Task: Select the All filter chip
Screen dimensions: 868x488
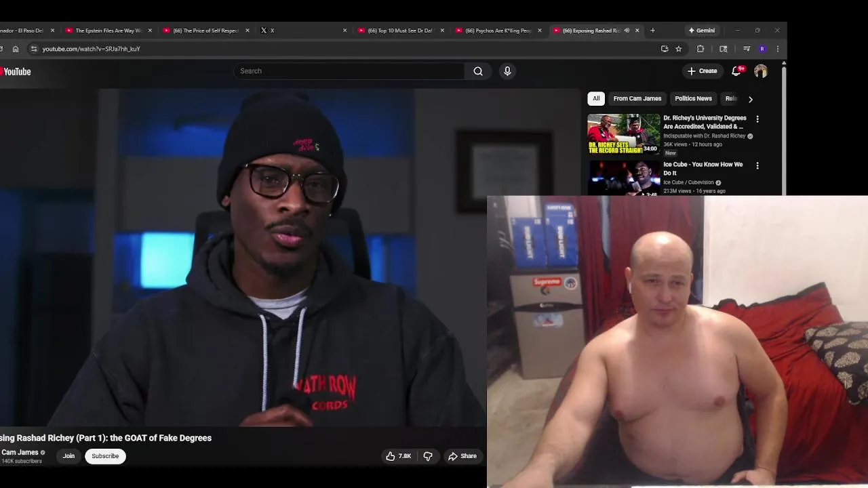Action: (596, 98)
